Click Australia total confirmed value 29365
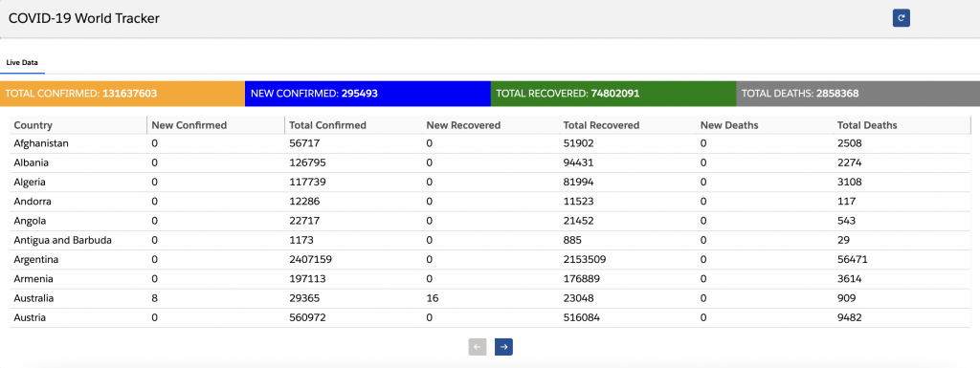Screen dimensions: 980x368 (x=303, y=298)
